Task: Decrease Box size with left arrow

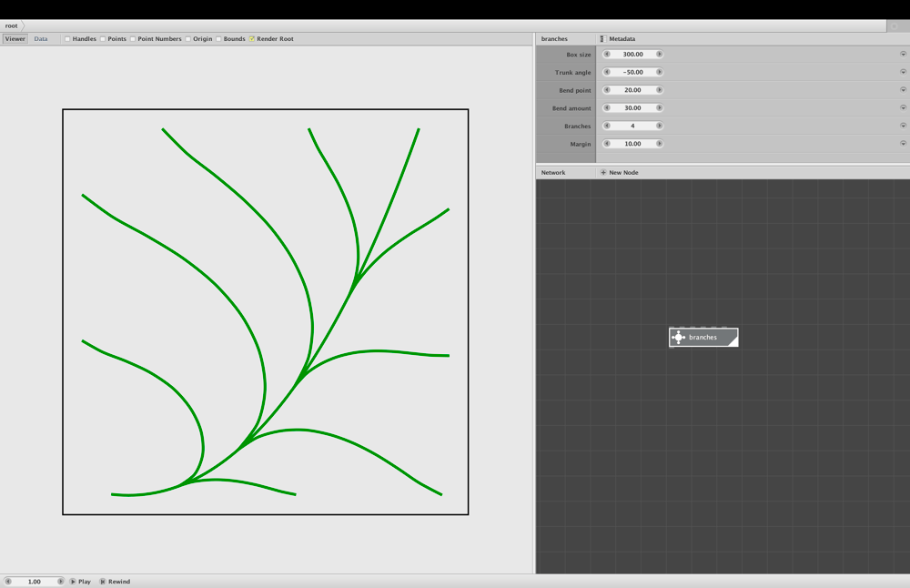Action: tap(607, 54)
